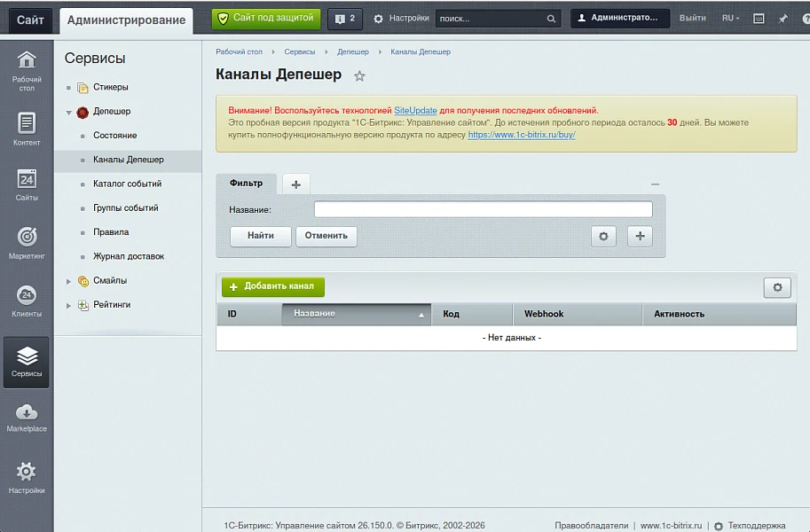Open Состояние in the services tree
This screenshot has height=532, width=810.
[114, 136]
